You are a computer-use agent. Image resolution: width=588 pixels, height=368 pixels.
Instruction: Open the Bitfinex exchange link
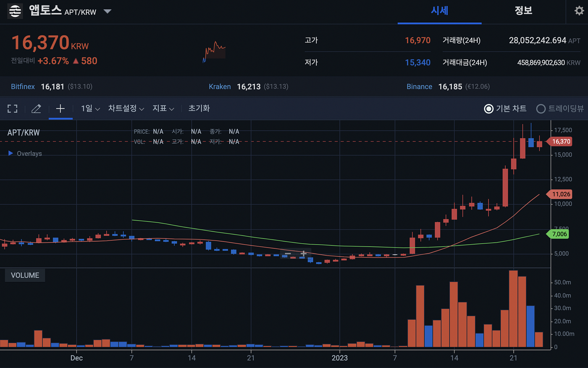[x=23, y=86]
